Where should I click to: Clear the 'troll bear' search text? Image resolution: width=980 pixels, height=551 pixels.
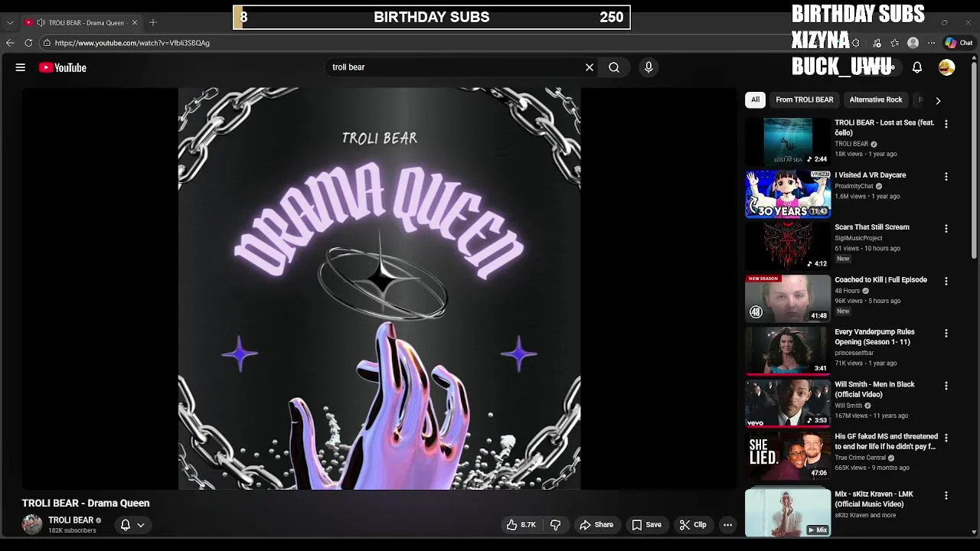coord(590,67)
